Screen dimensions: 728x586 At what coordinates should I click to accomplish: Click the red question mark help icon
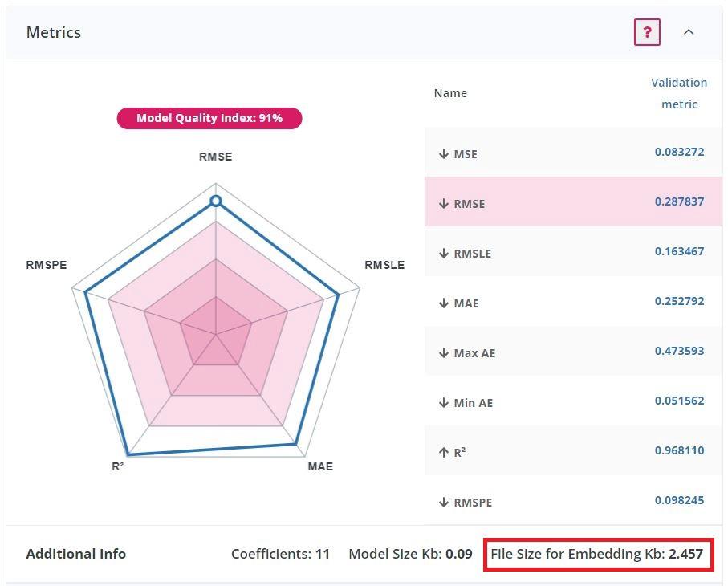click(647, 33)
